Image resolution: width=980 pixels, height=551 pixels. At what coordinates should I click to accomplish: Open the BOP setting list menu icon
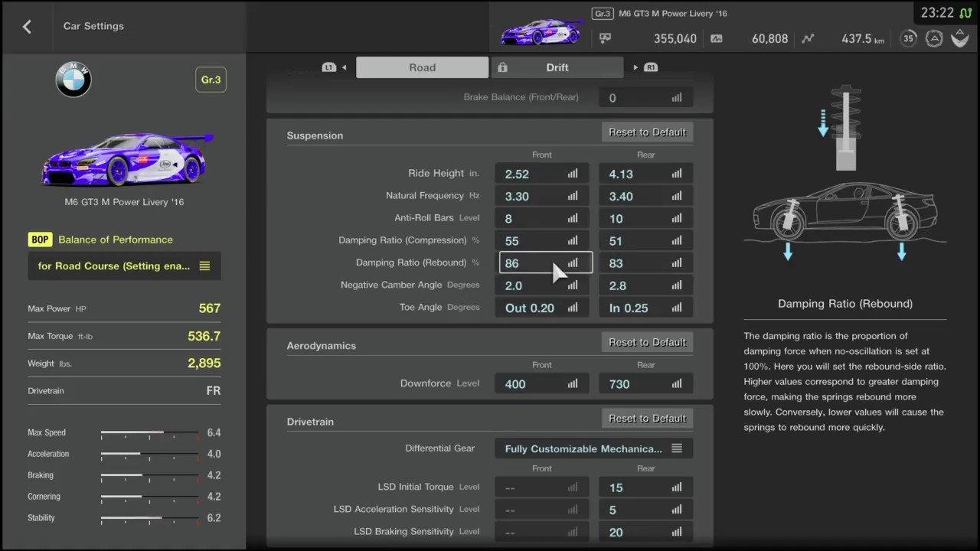pos(204,266)
